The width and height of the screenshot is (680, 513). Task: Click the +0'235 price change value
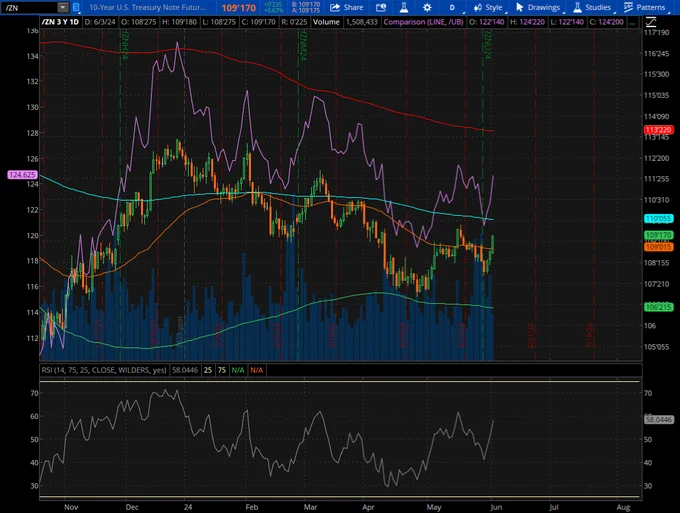click(273, 5)
